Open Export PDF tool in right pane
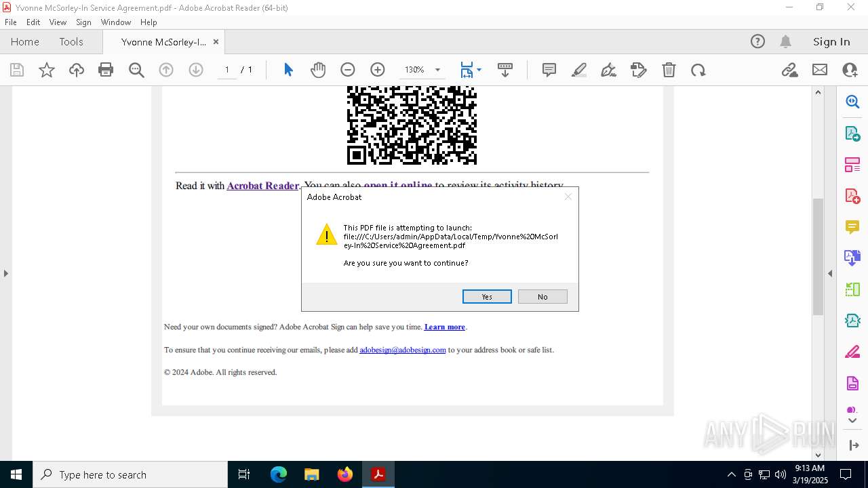 (x=852, y=133)
